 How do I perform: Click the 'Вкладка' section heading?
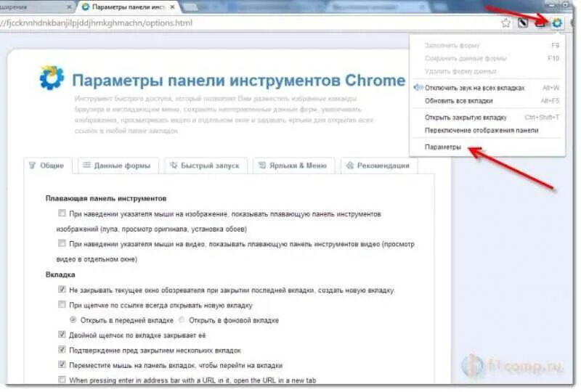(60, 274)
